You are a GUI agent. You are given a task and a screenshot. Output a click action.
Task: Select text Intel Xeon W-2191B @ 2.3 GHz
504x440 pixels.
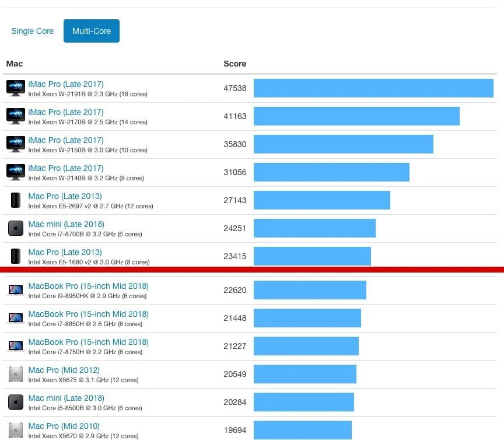point(73,94)
